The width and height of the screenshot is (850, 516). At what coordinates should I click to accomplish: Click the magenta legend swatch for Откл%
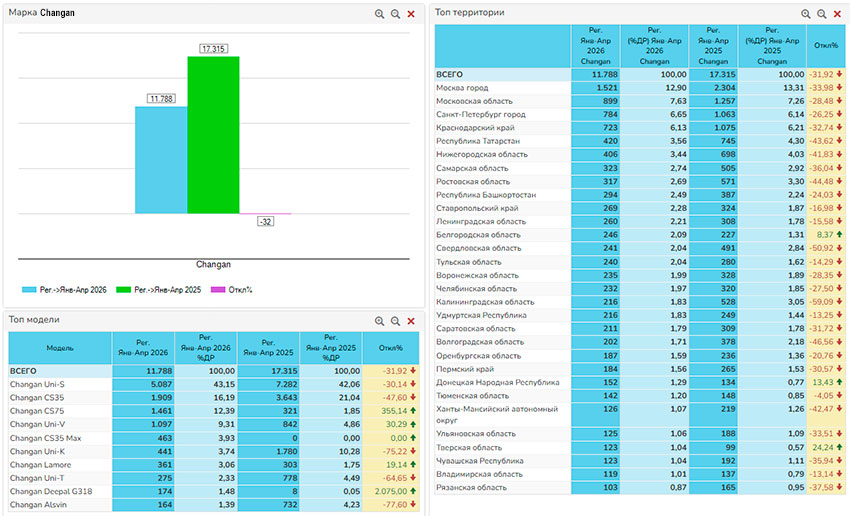(218, 290)
